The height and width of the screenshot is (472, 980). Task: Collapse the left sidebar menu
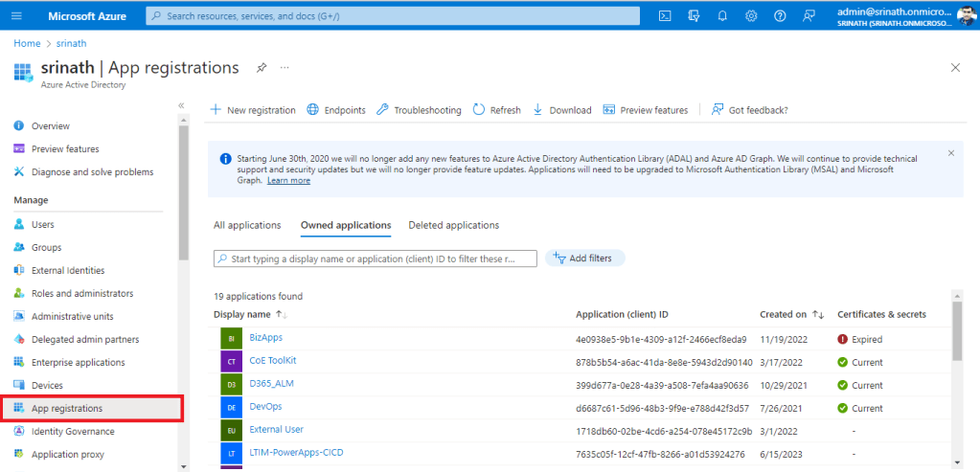pos(181,105)
